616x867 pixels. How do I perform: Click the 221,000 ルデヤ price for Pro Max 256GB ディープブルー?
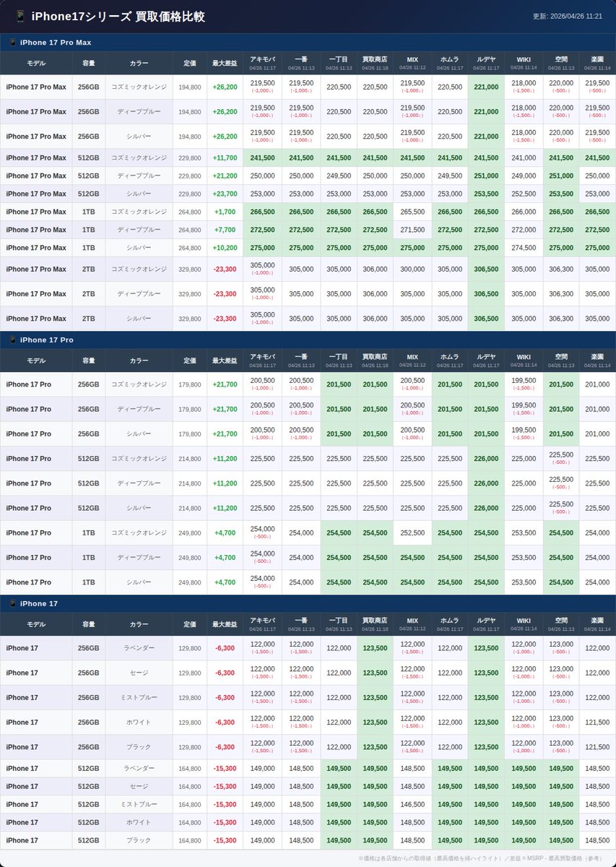tap(486, 112)
